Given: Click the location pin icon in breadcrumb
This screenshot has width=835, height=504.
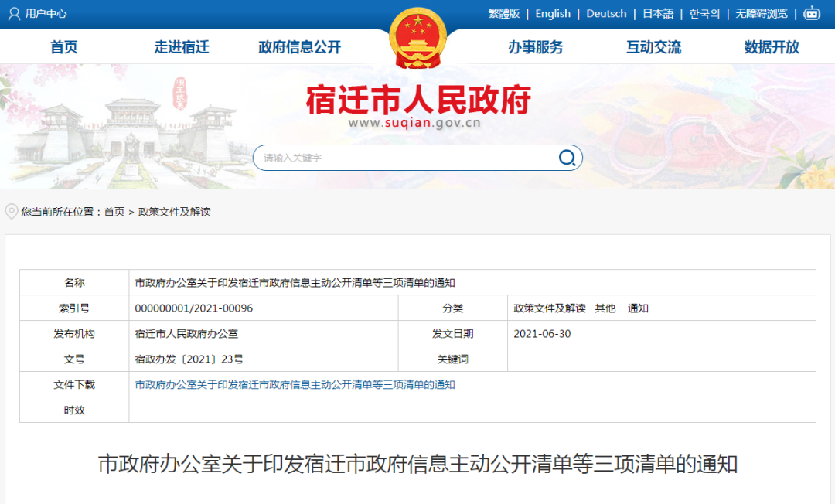Looking at the screenshot, I should coord(11,212).
